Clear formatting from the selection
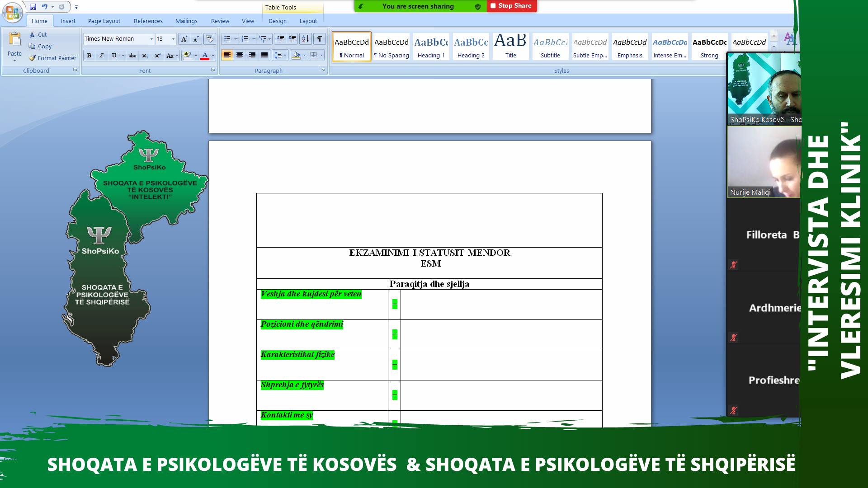The image size is (868, 488). (209, 39)
